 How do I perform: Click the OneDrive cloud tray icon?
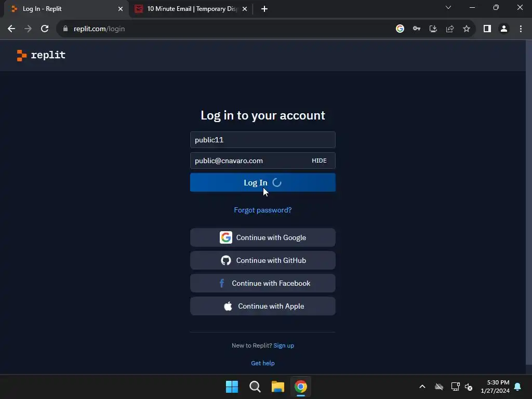(x=439, y=387)
